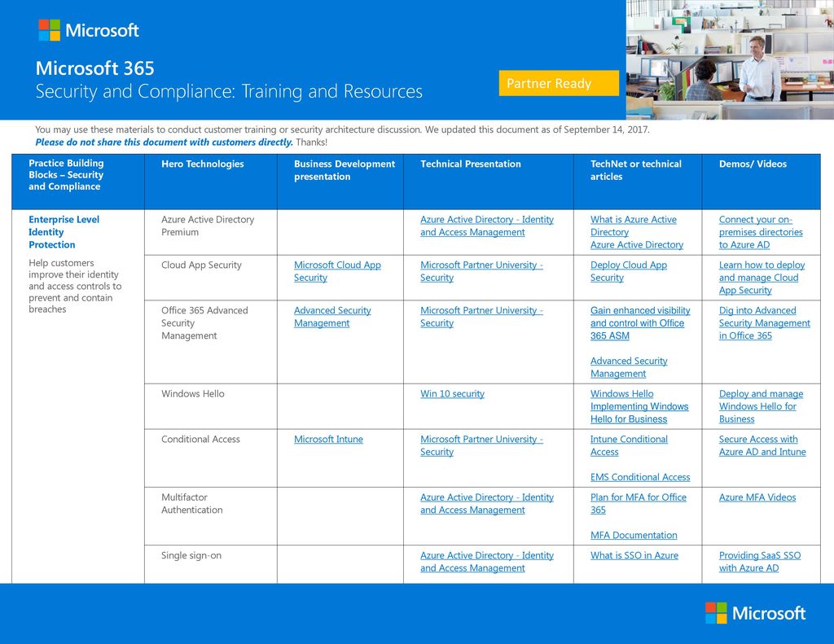Viewport: 834px width, 644px height.
Task: Open the Win 10 security presentation link
Action: coord(452,393)
